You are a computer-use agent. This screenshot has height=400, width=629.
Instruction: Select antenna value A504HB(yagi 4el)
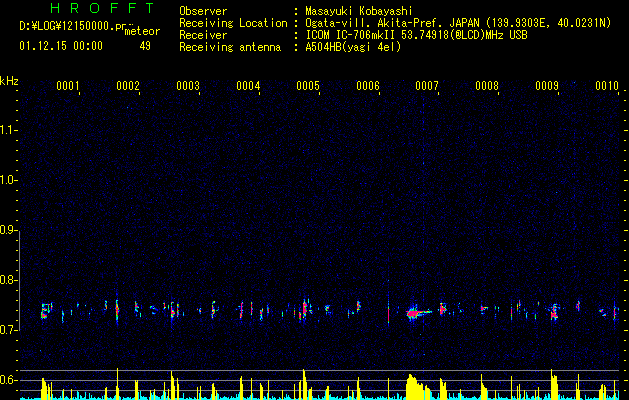(x=353, y=47)
